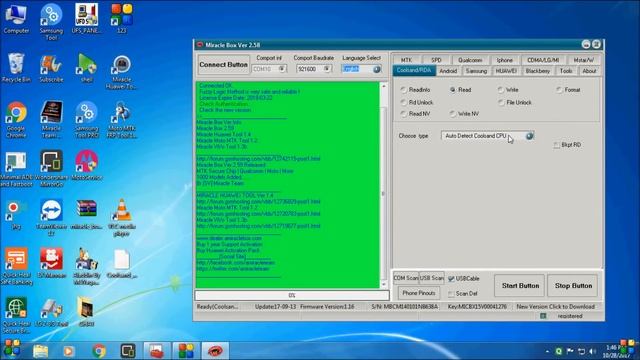Open the Coolsand document file icon

tap(122, 263)
